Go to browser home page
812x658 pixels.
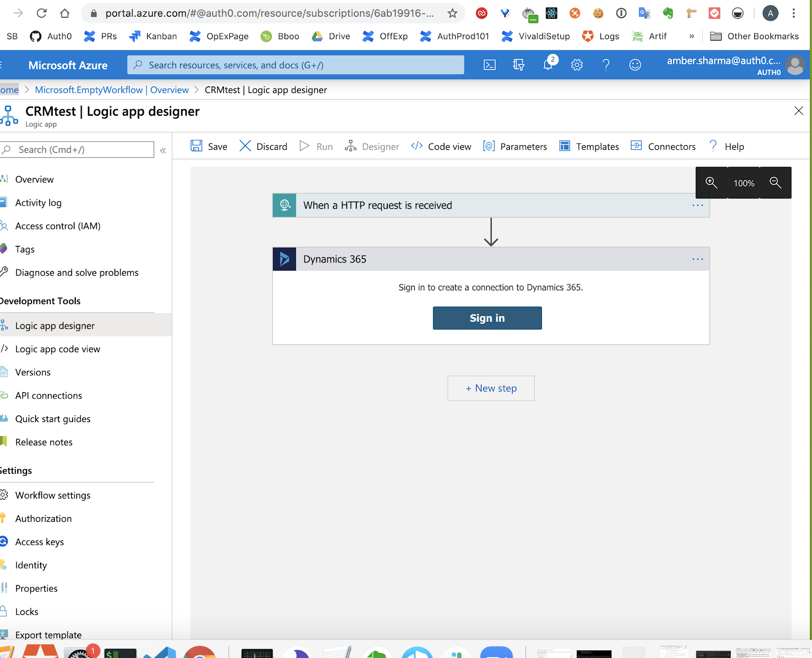point(64,13)
